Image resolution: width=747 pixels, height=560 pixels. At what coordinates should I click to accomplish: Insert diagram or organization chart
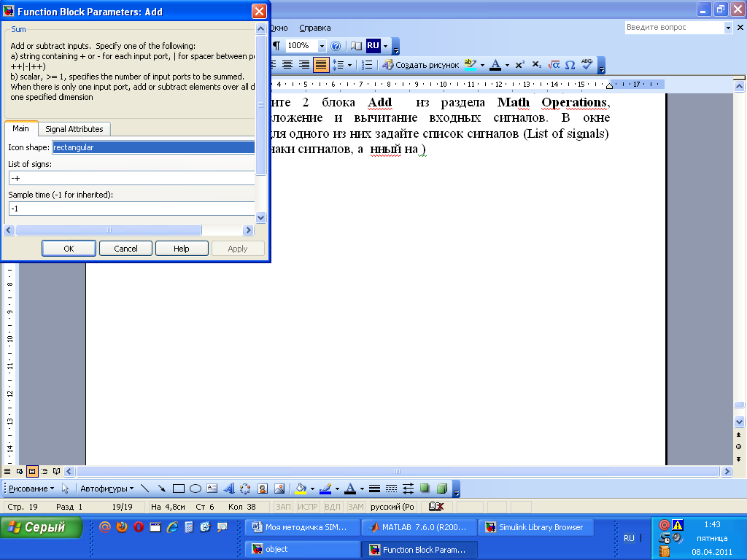click(245, 489)
